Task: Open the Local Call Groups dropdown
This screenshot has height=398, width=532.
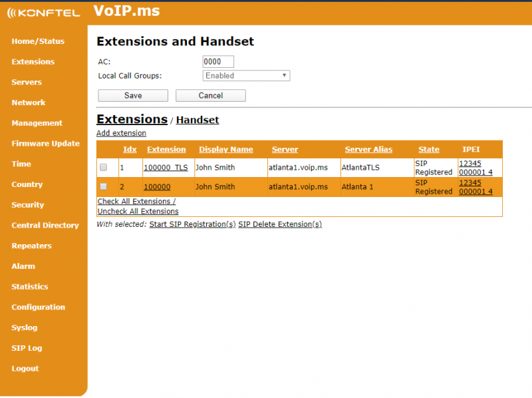Action: [246, 75]
